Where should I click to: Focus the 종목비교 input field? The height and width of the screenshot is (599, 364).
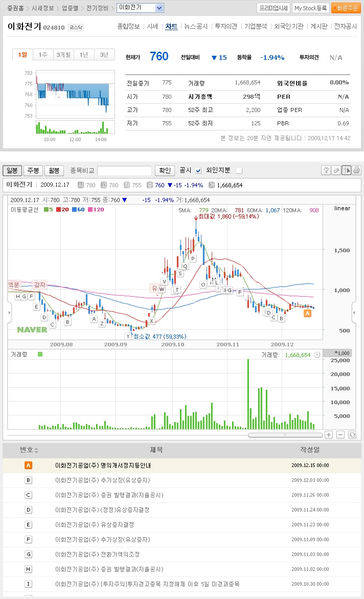point(125,170)
